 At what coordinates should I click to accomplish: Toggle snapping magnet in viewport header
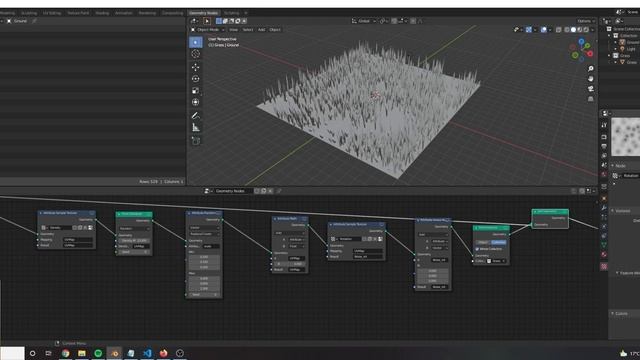(394, 21)
